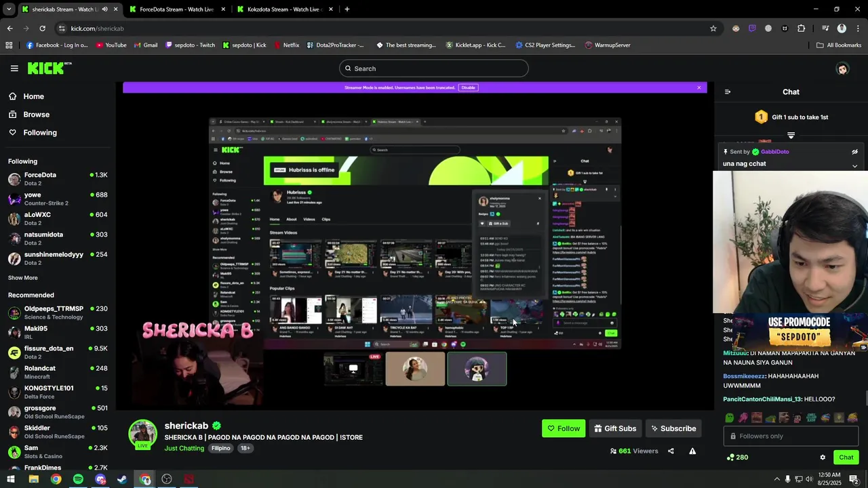Open Dota2ProTracker bookmark
Image resolution: width=868 pixels, height=488 pixels.
335,45
